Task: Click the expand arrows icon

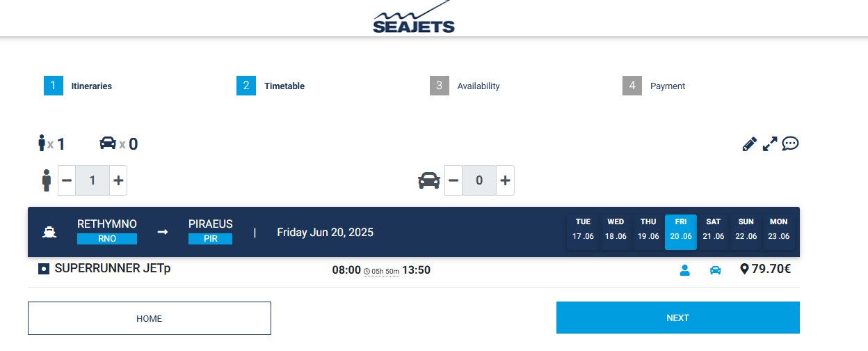Action: coord(769,144)
